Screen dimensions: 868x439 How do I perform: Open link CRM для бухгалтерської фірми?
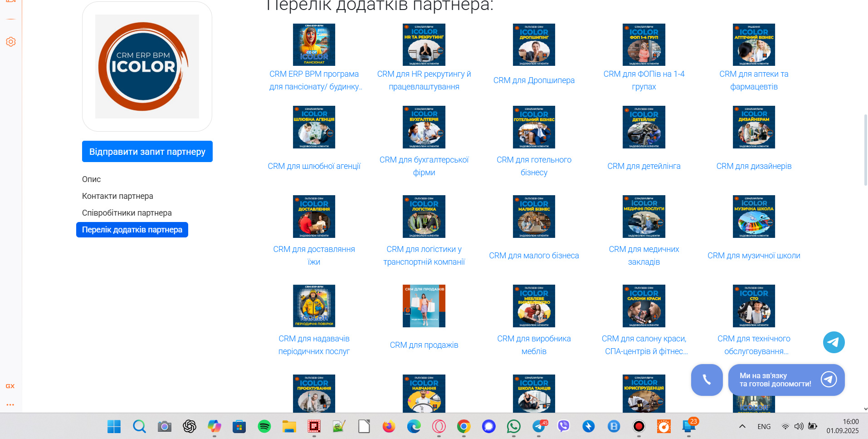[x=424, y=166]
